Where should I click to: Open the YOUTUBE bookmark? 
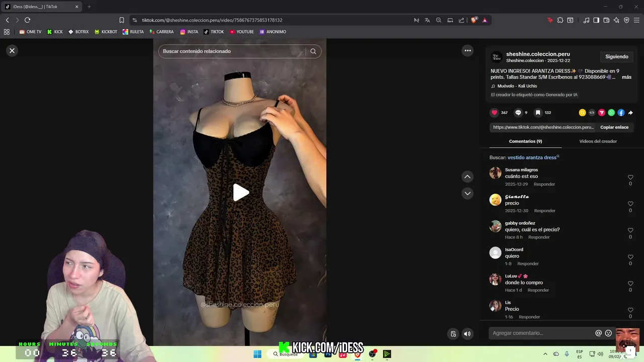click(242, 32)
